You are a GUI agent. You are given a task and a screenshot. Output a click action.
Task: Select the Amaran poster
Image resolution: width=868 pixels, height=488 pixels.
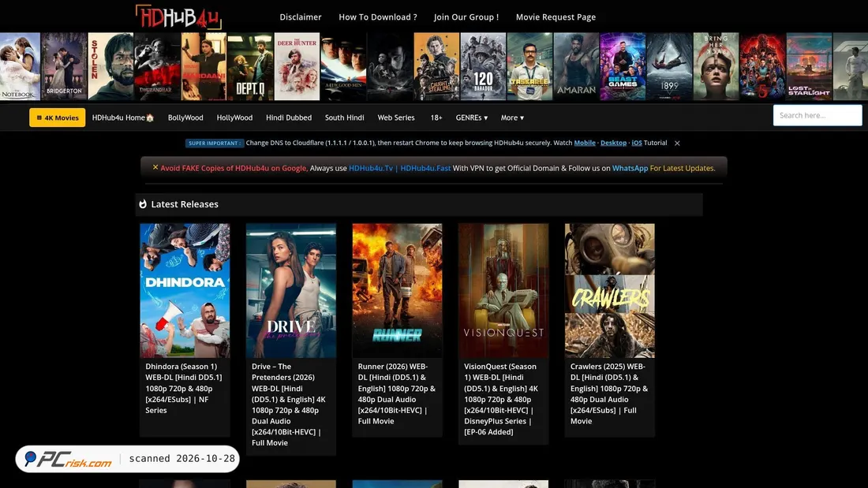click(576, 66)
